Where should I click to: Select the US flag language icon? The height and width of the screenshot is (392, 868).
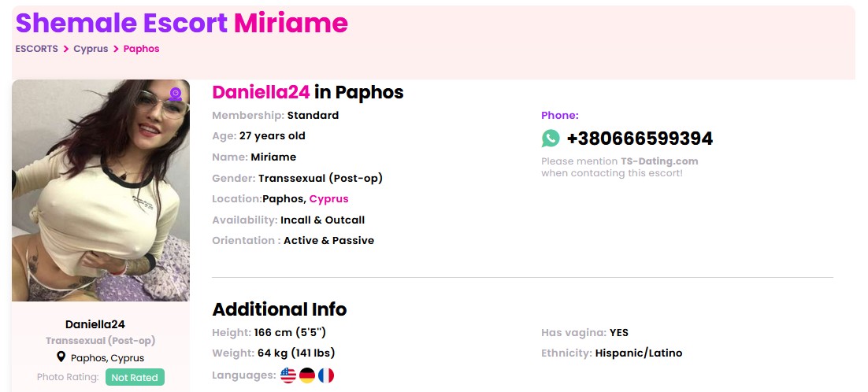pos(288,375)
